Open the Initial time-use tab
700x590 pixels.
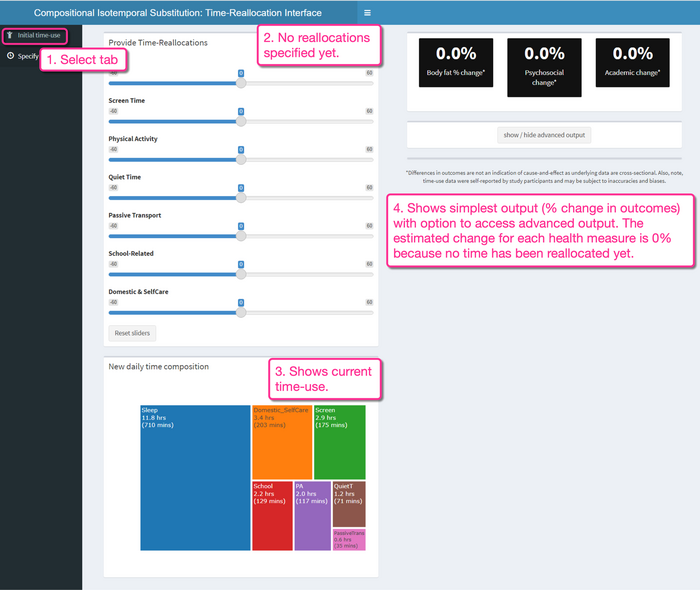[36, 36]
